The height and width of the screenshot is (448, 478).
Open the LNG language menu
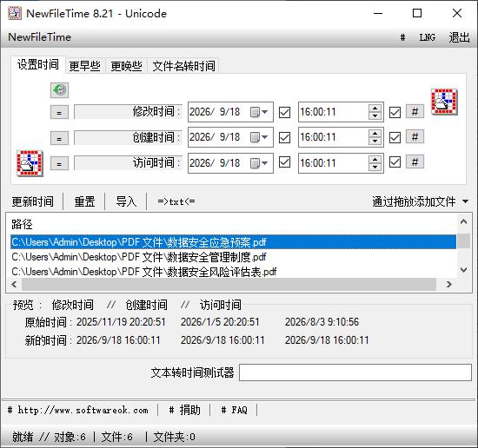pyautogui.click(x=428, y=37)
